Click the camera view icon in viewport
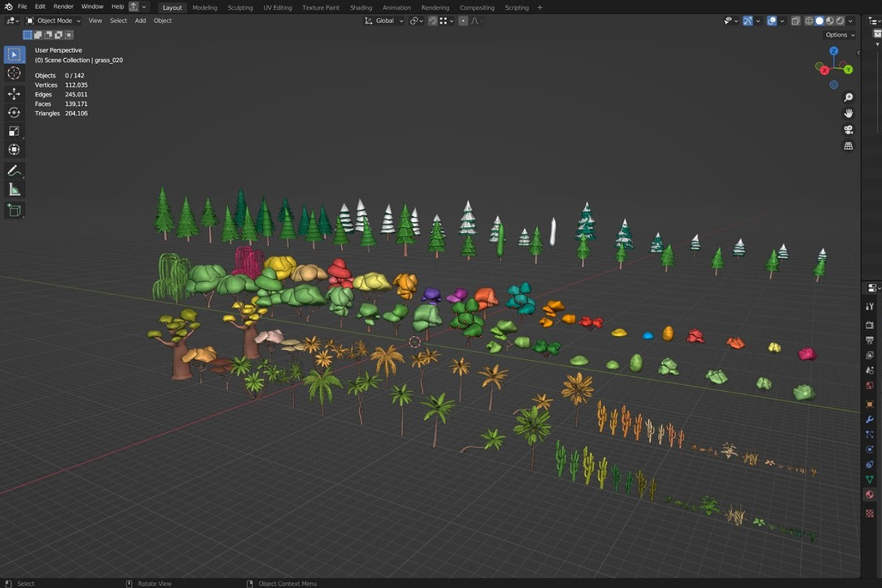This screenshot has height=588, width=882. pos(848,129)
